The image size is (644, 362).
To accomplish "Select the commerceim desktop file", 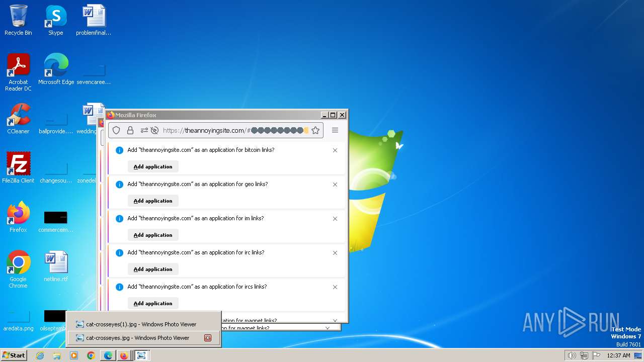I will (x=55, y=222).
